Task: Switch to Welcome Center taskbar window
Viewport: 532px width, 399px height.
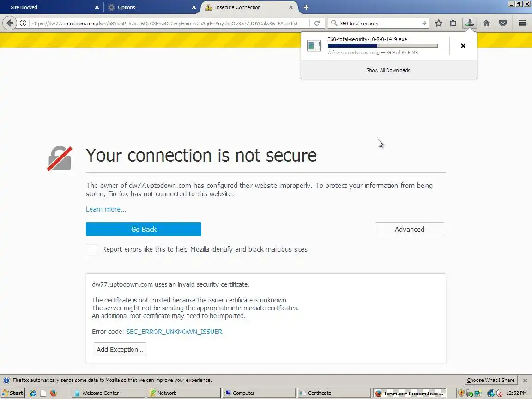Action: point(108,393)
